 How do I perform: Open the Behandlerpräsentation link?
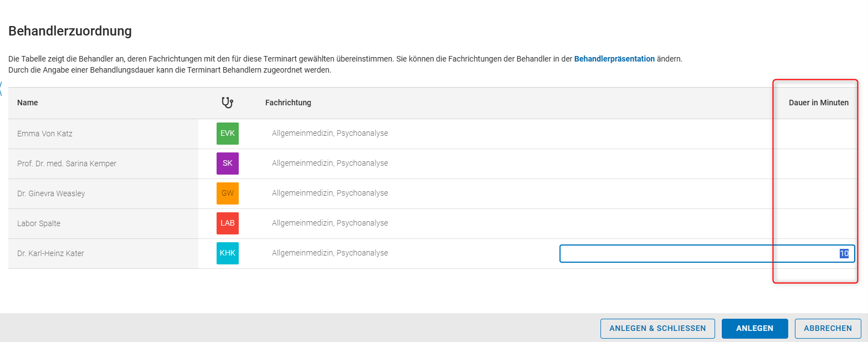pos(614,59)
